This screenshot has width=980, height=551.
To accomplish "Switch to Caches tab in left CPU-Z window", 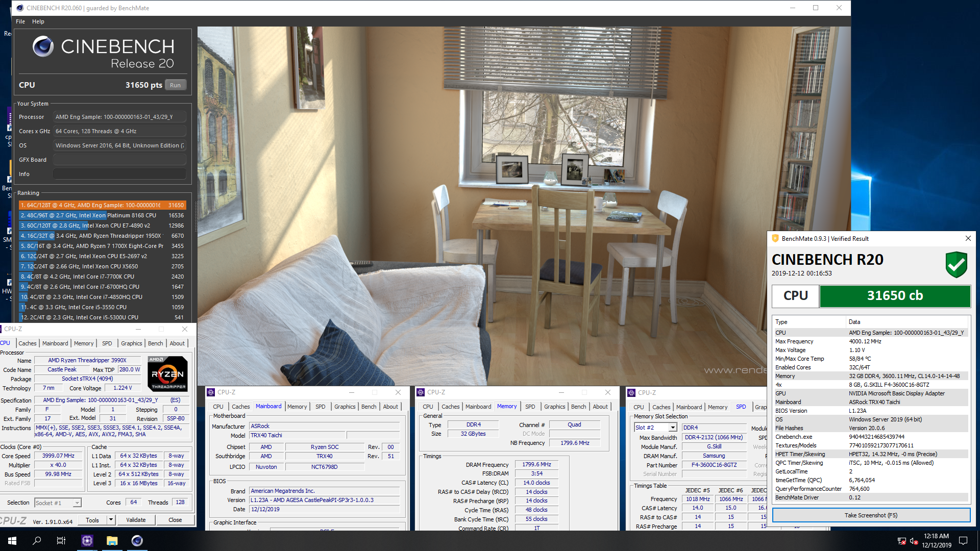I will pos(28,343).
